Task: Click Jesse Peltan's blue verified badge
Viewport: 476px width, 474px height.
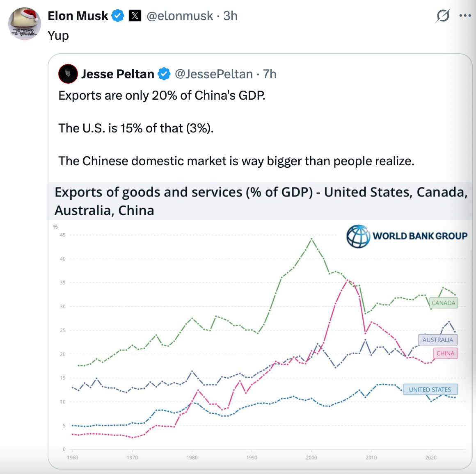Action: (164, 74)
